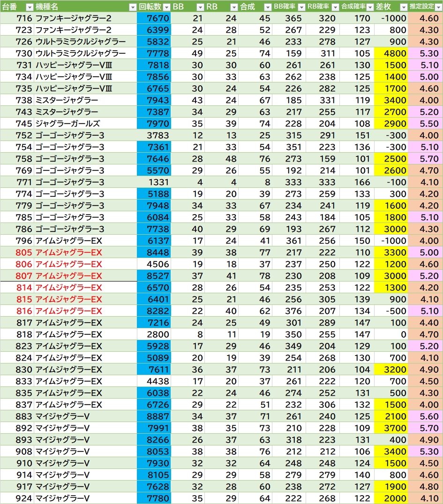Open the 回転数 column filter dropdown
This screenshot has height=504, width=443.
166,7
